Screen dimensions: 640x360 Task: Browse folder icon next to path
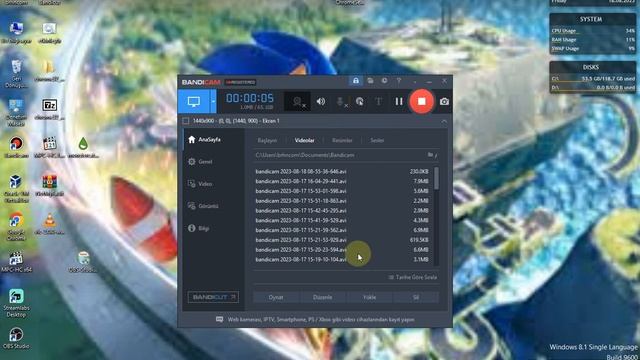click(432, 155)
